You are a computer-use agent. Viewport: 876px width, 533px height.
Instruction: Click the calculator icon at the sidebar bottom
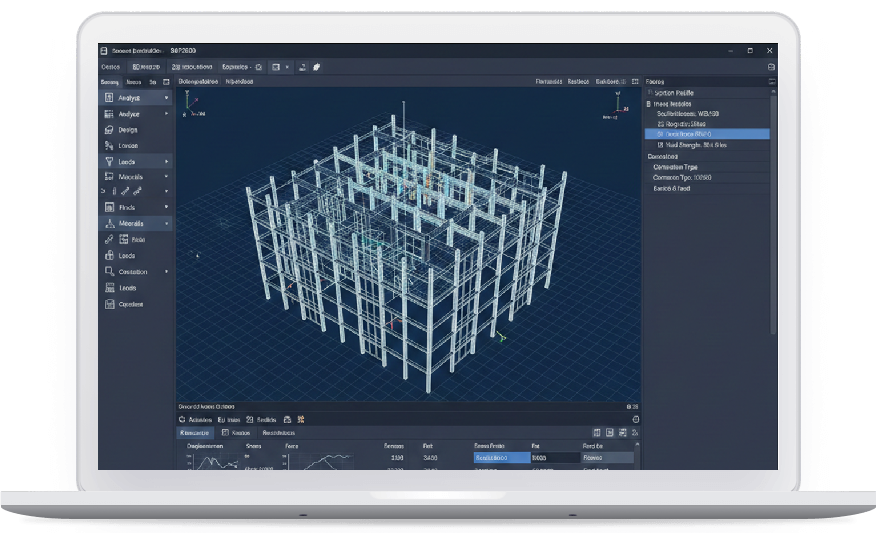tap(110, 304)
